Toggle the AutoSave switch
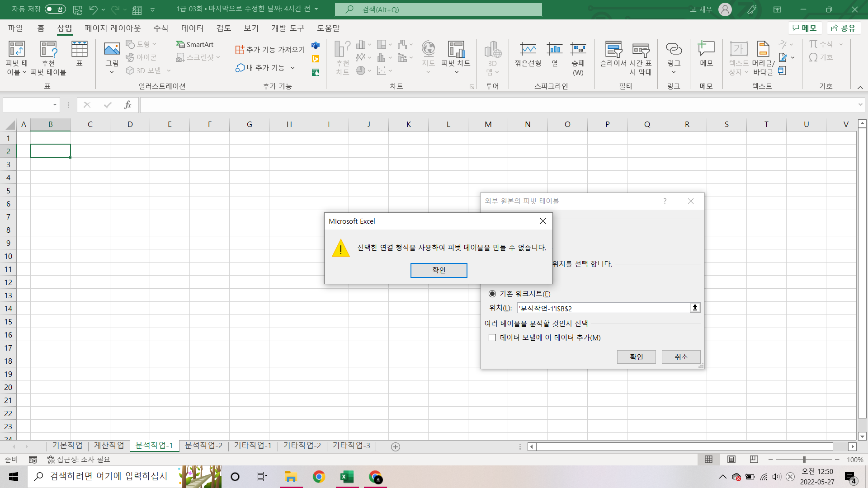This screenshot has height=488, width=868. pyautogui.click(x=55, y=9)
